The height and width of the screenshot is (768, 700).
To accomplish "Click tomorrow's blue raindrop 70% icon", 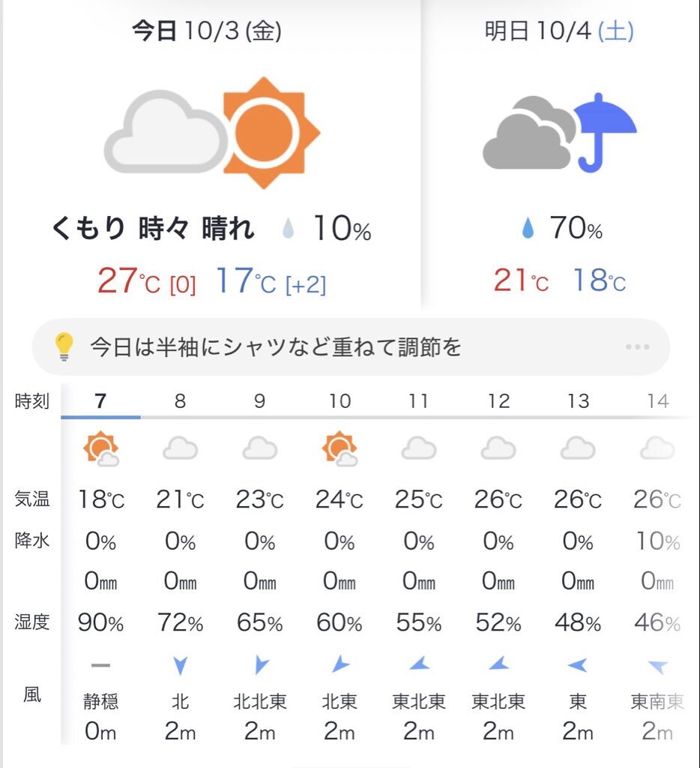I will coord(528,229).
